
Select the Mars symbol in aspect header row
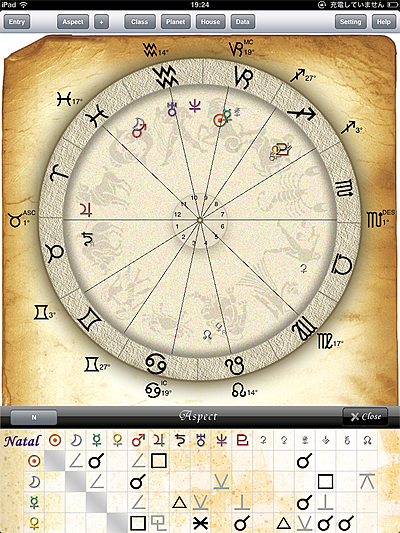point(138,441)
